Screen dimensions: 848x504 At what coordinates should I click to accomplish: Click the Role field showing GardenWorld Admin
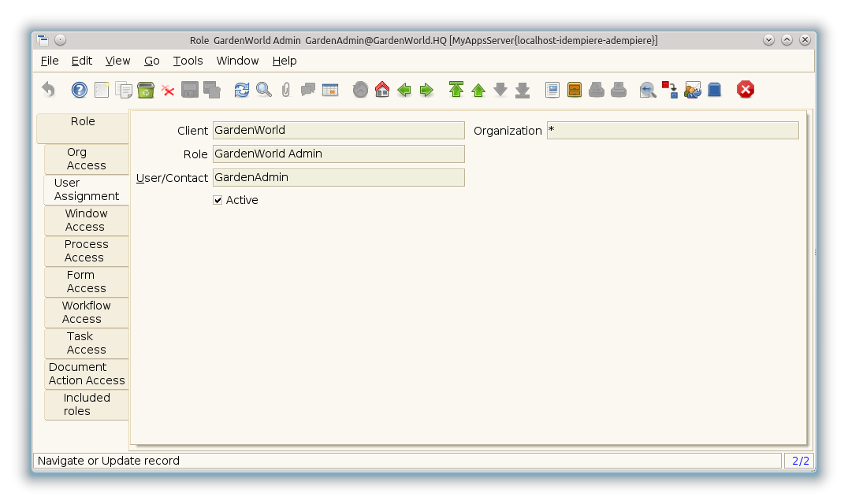tap(338, 154)
